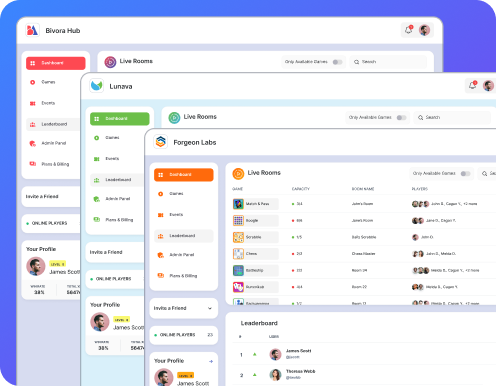The image size is (496, 386).
Task: Open Admin Panel in Lunava sidebar
Action: click(x=117, y=199)
